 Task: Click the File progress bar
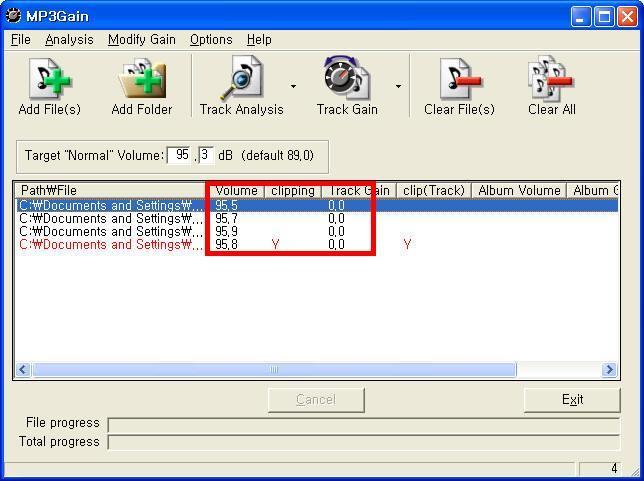click(363, 425)
